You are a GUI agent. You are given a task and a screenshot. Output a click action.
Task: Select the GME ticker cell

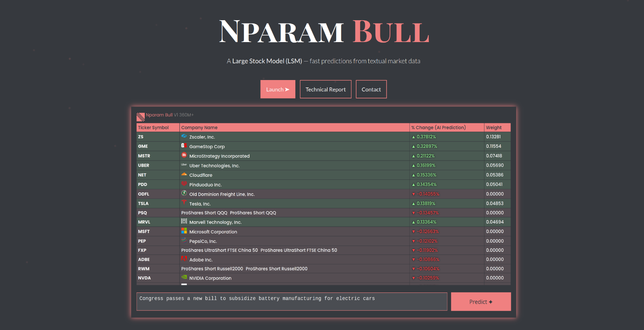pyautogui.click(x=158, y=146)
